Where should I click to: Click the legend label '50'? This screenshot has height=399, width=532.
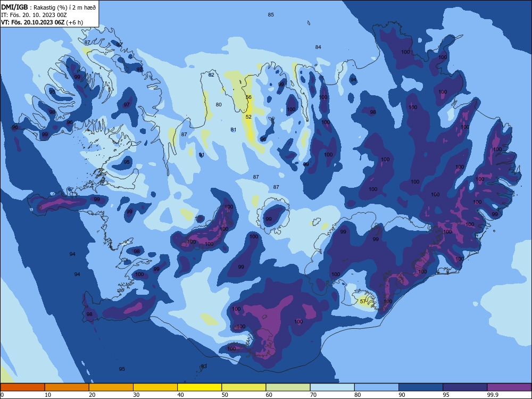click(x=225, y=395)
